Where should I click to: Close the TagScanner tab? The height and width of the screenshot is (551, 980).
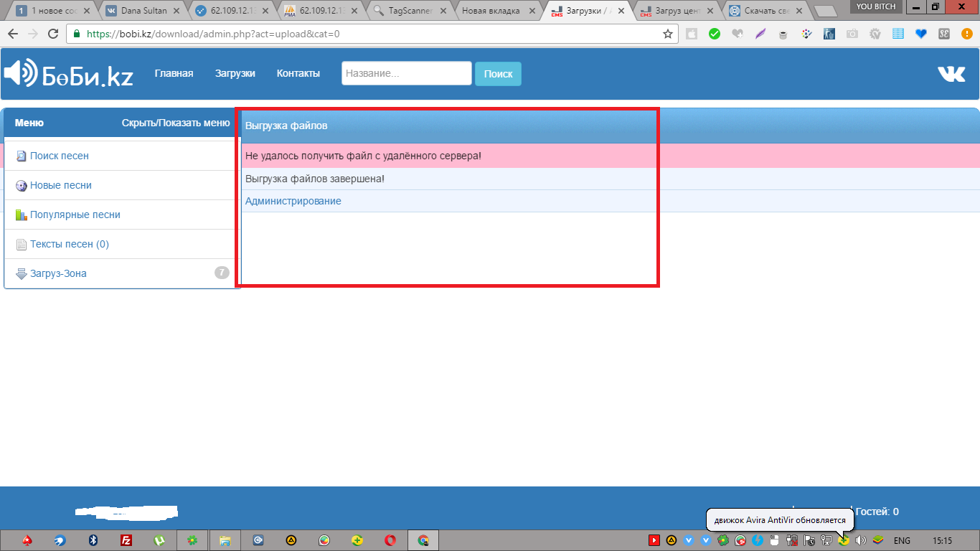click(444, 11)
